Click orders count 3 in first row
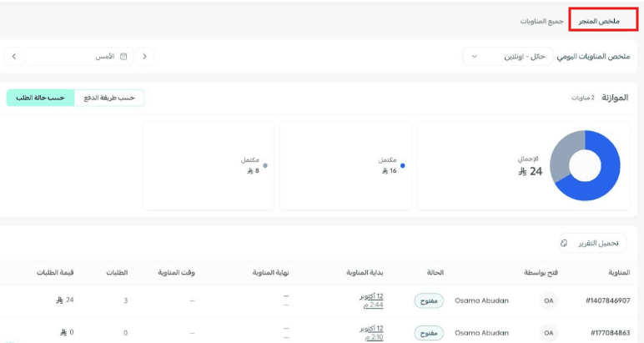 pos(126,300)
